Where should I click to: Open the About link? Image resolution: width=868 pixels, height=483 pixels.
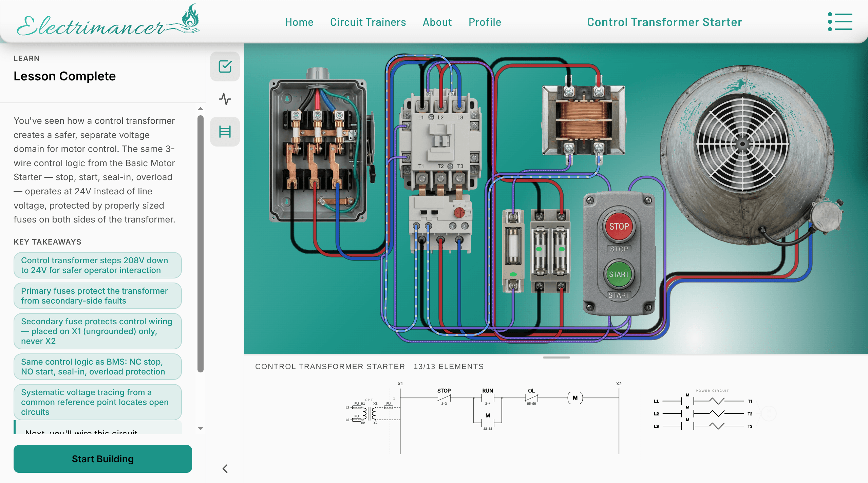[x=437, y=22]
